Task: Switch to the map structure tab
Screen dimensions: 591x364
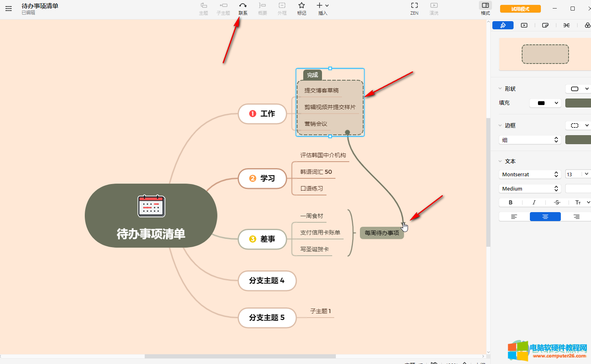Action: [567, 25]
